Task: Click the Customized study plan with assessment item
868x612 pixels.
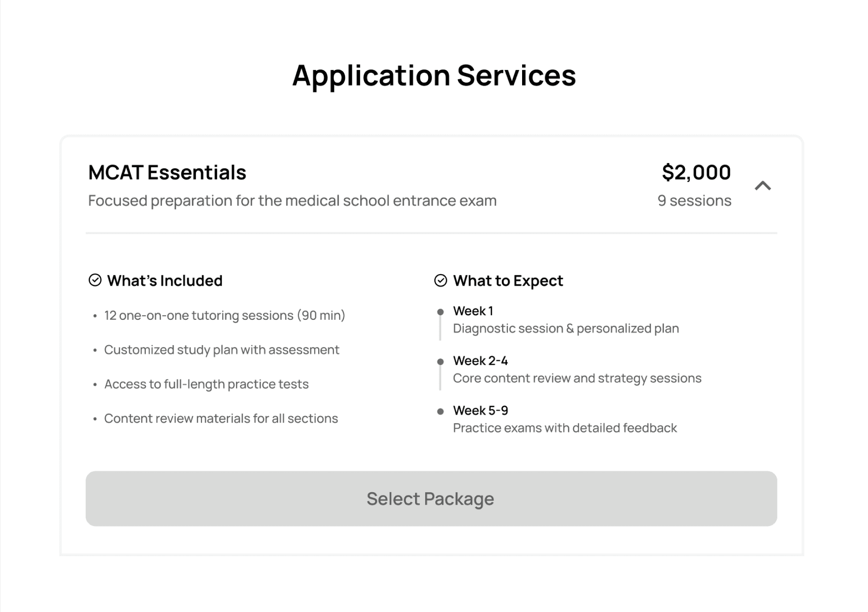Action: pyautogui.click(x=221, y=350)
